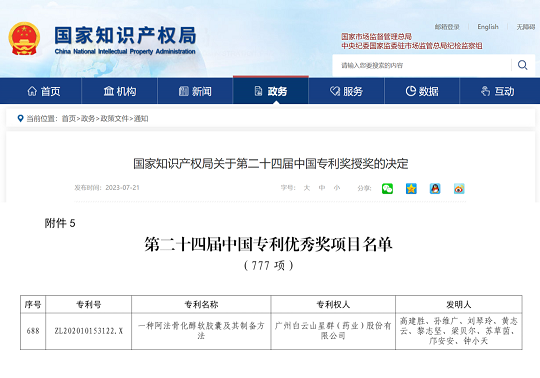Click the inventors cell starting 高建胜
540x378 pixels.
click(x=459, y=331)
